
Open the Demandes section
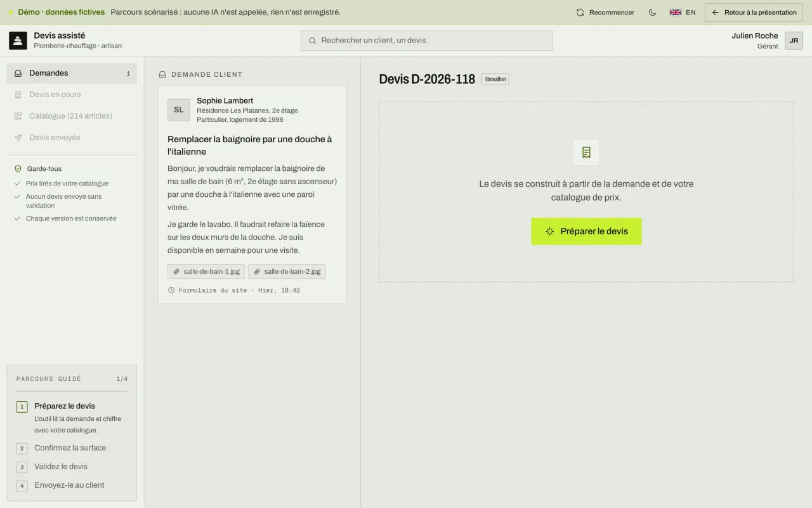pyautogui.click(x=72, y=73)
